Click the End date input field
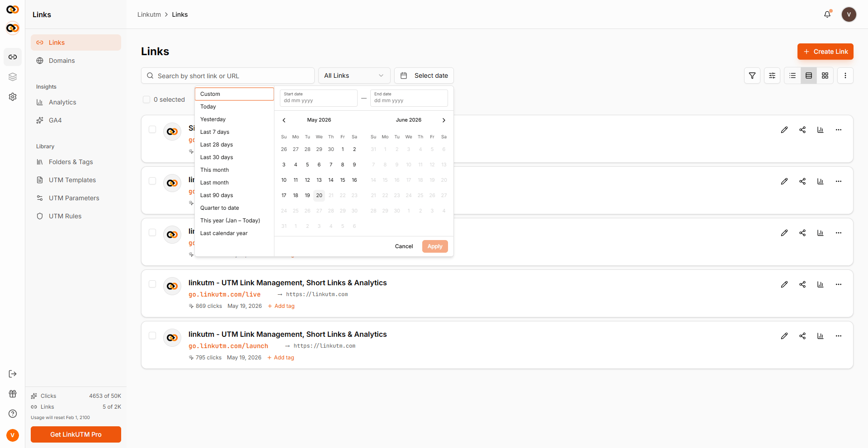868x448 pixels. coord(409,98)
